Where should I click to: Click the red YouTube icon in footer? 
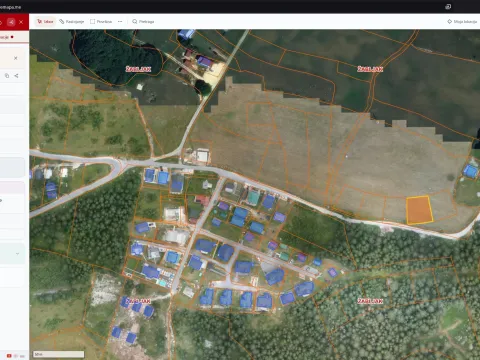(9, 356)
